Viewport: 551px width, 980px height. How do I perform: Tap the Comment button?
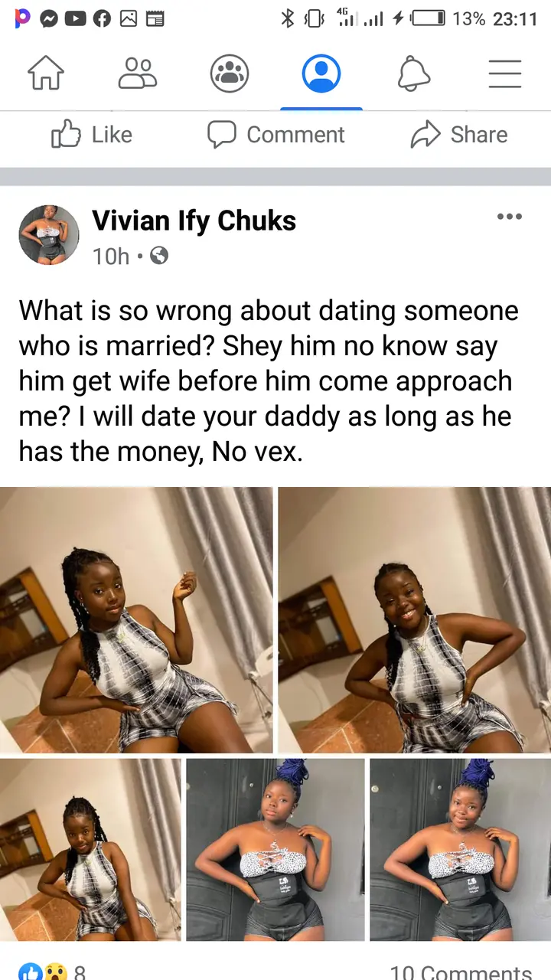click(276, 135)
